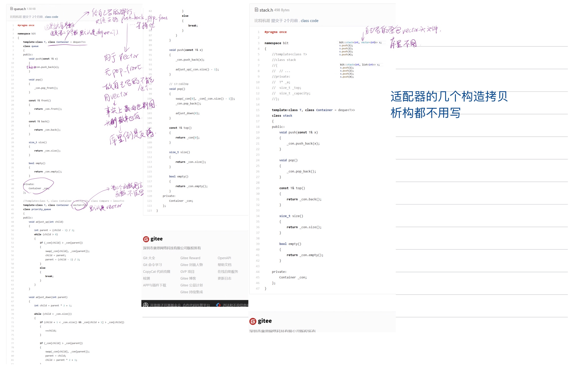Click the queue.h file document icon

tap(11, 9)
